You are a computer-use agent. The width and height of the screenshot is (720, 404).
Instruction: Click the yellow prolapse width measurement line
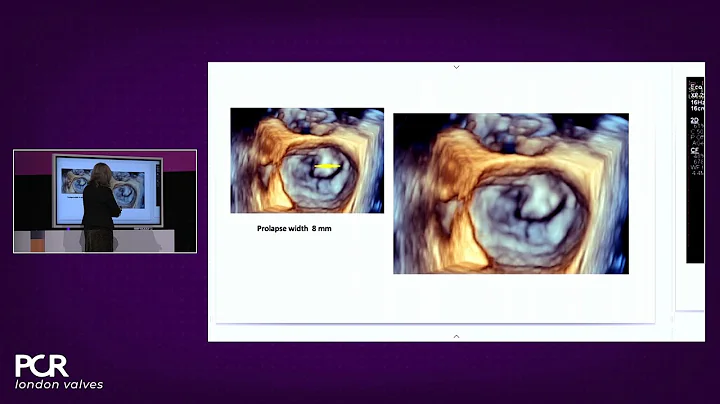pos(327,166)
